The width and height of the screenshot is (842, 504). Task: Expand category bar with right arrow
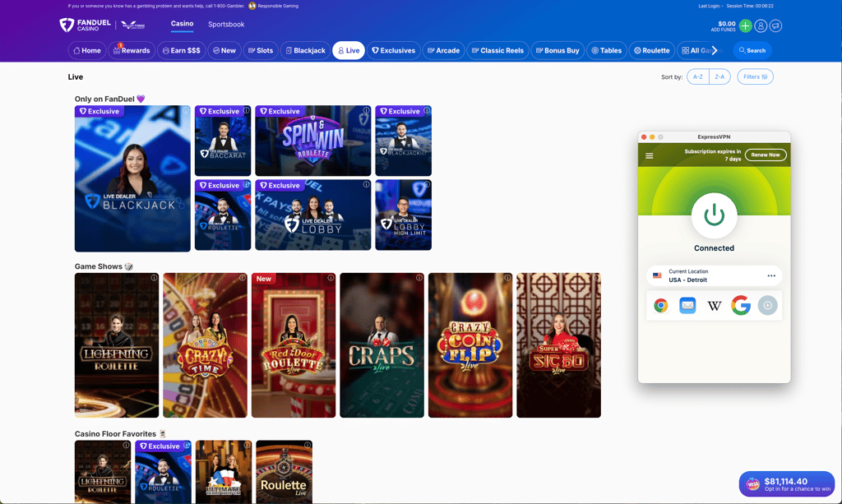pyautogui.click(x=715, y=50)
